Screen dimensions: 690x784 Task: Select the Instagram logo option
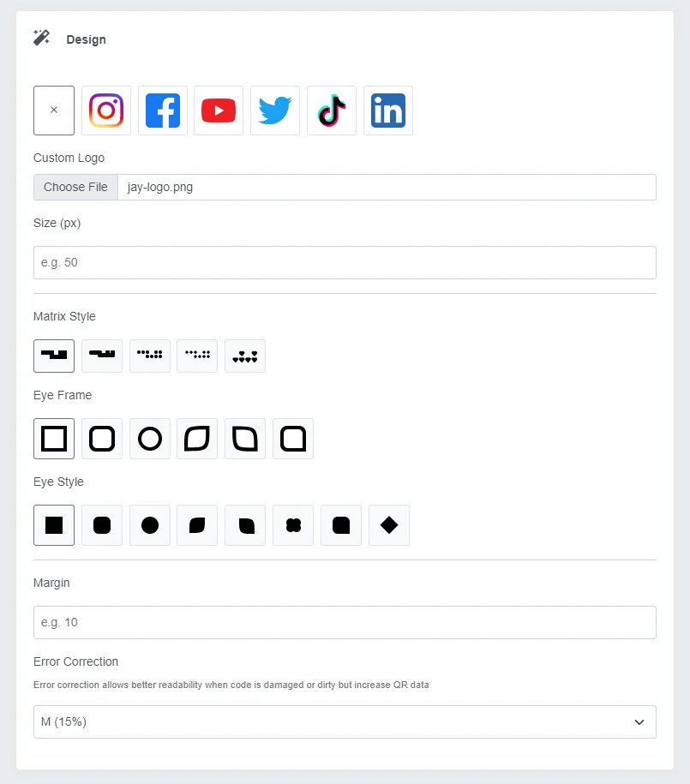[x=106, y=111]
